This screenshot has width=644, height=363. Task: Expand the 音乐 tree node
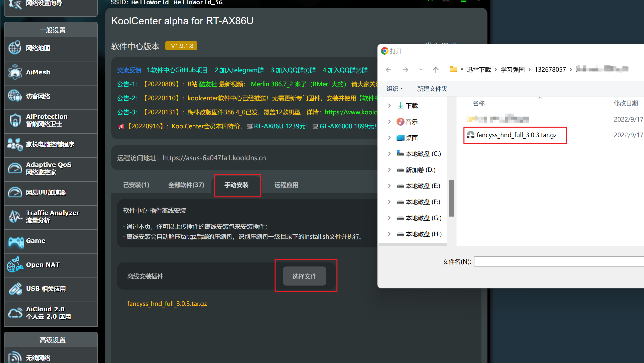click(389, 122)
